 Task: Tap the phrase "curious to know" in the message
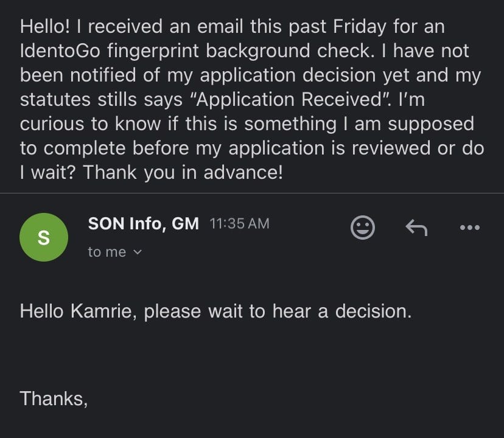pos(90,123)
